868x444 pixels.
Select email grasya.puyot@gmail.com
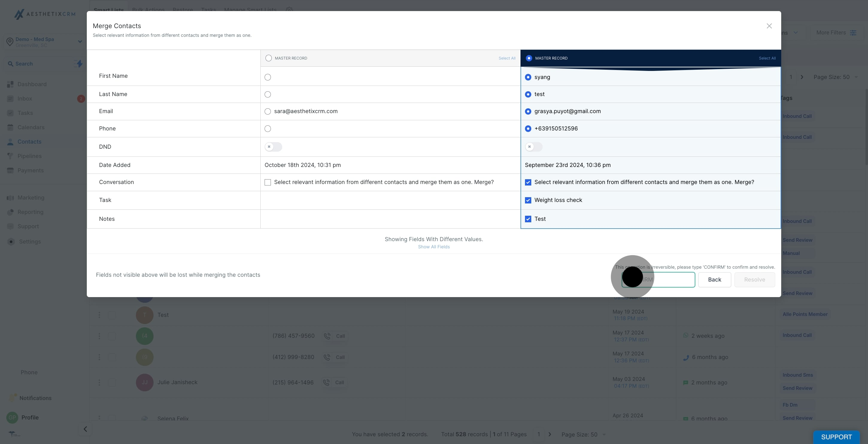(x=528, y=112)
